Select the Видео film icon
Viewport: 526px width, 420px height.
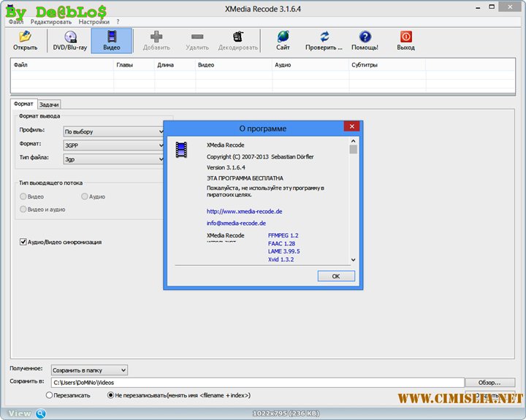tap(112, 37)
